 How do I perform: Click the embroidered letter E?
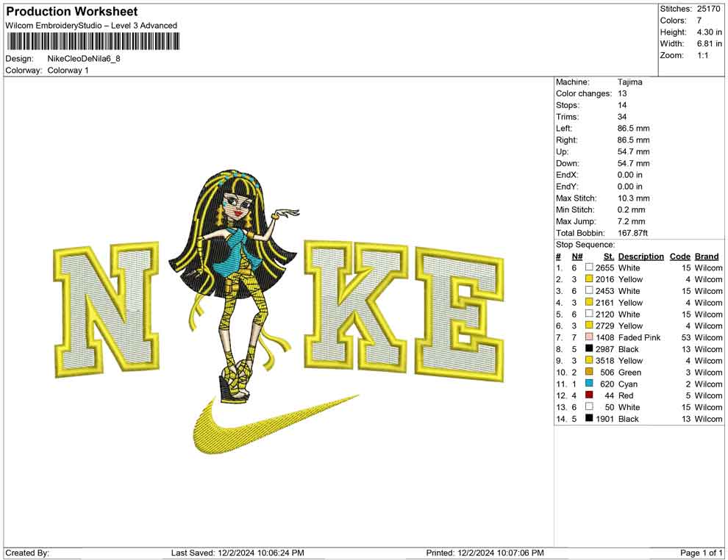pos(459,314)
